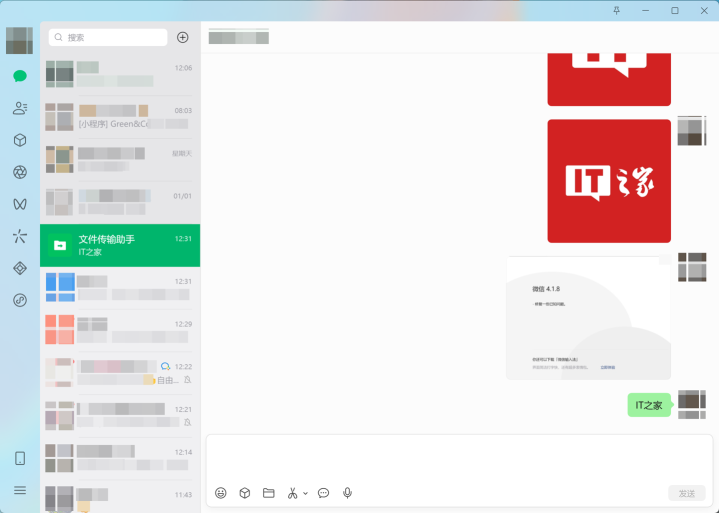
Task: Open the Contacts icon in the sidebar
Action: (x=20, y=108)
